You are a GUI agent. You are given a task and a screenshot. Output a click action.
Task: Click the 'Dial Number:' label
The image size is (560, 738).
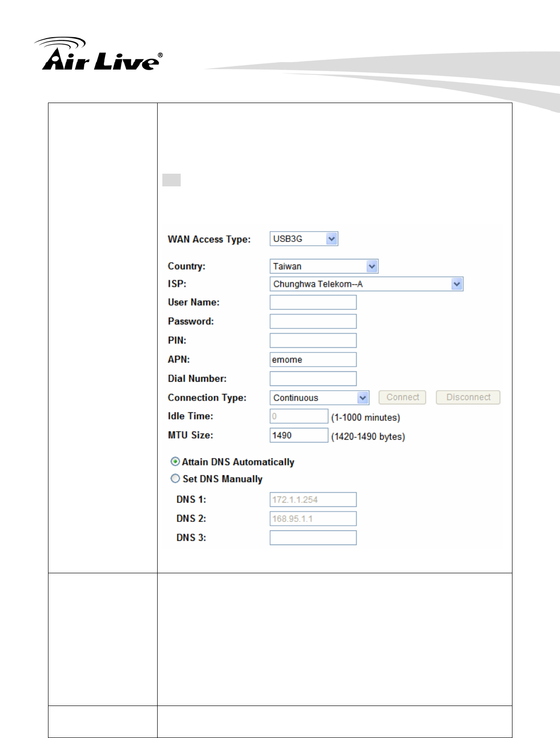(x=197, y=378)
